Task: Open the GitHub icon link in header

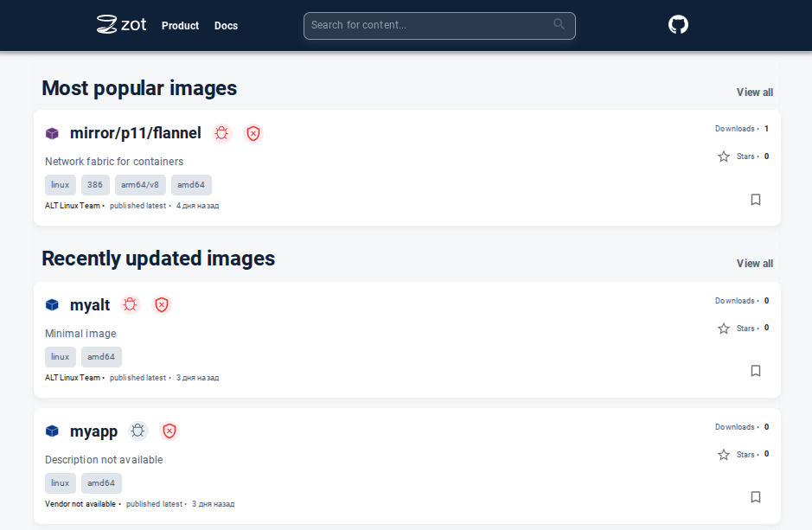Action: click(678, 24)
